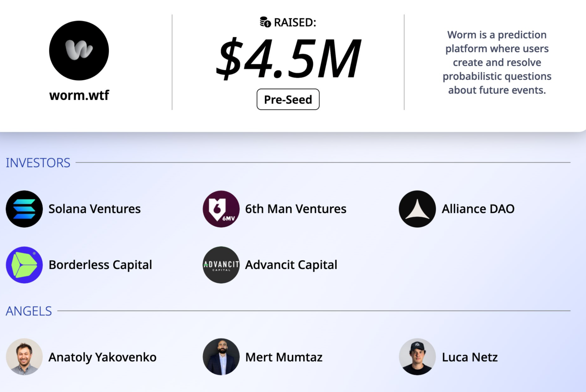Click the Alliance DAO triangle logo
This screenshot has height=392, width=586.
(x=417, y=209)
